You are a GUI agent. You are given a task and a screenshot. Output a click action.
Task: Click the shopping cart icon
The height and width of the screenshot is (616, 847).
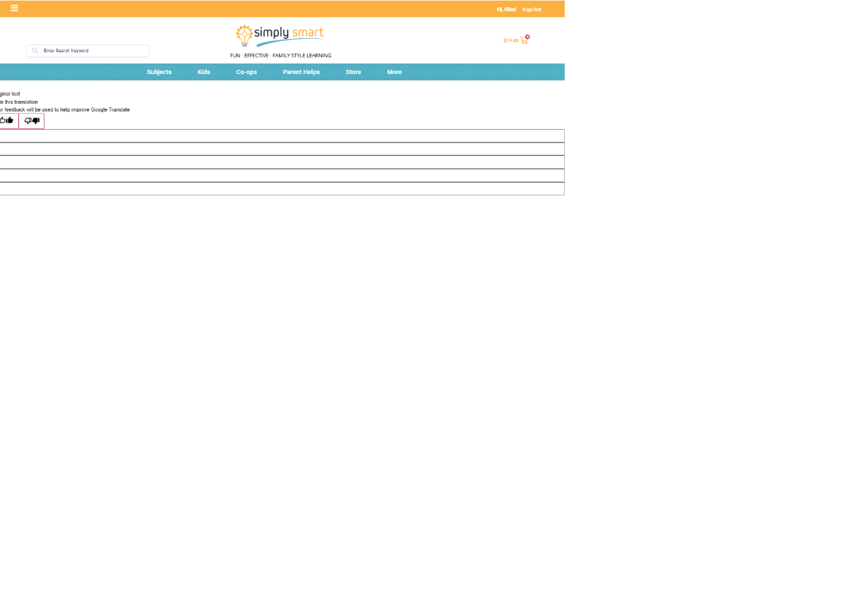(524, 41)
